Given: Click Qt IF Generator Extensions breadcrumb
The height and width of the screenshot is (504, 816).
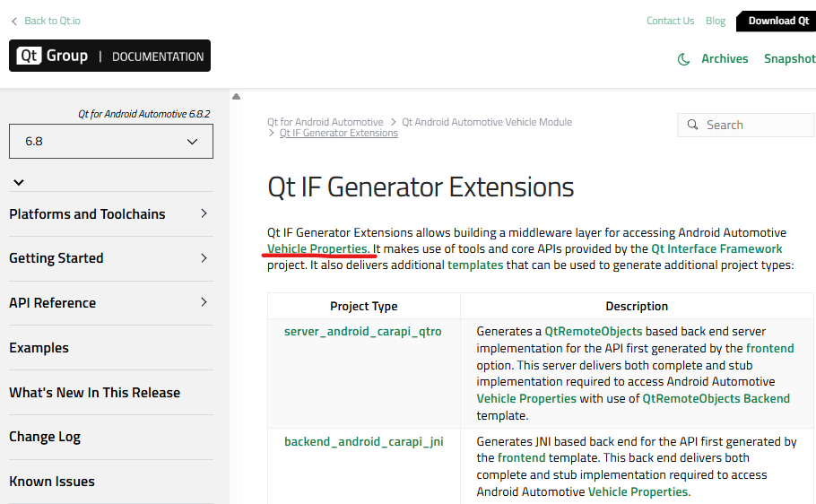Looking at the screenshot, I should tap(339, 134).
